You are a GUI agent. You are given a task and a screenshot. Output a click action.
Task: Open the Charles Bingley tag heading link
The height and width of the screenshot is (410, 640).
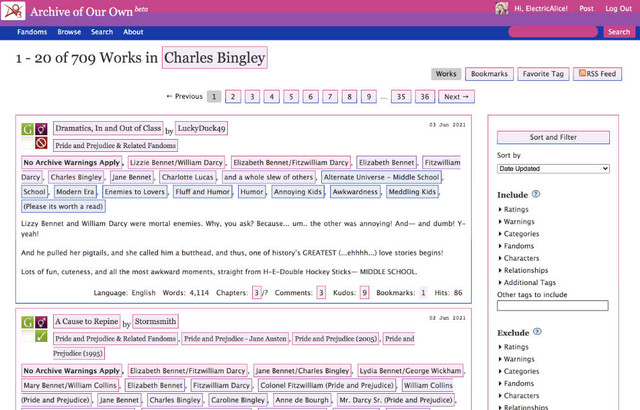coord(215,58)
